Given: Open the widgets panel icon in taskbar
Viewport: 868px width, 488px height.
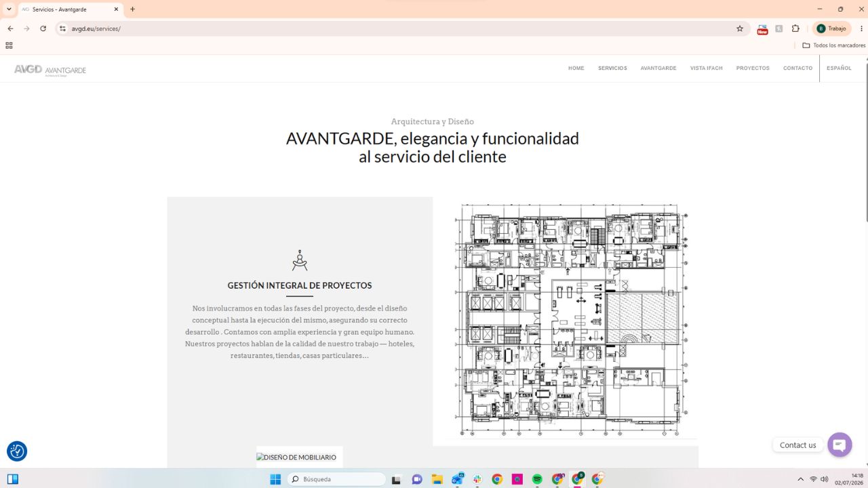Looking at the screenshot, I should [12, 479].
